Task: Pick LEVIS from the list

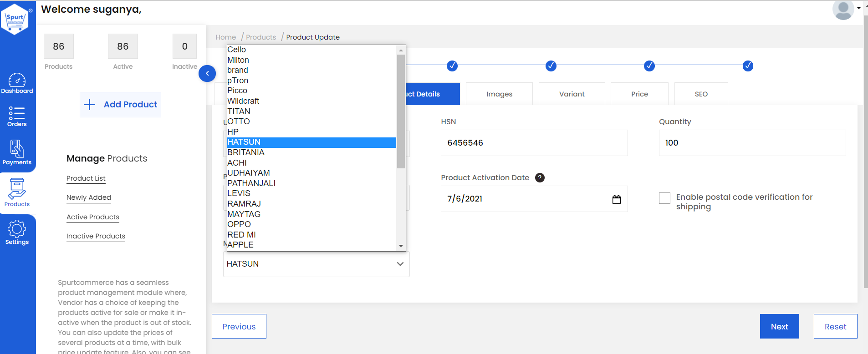Action: (x=311, y=193)
